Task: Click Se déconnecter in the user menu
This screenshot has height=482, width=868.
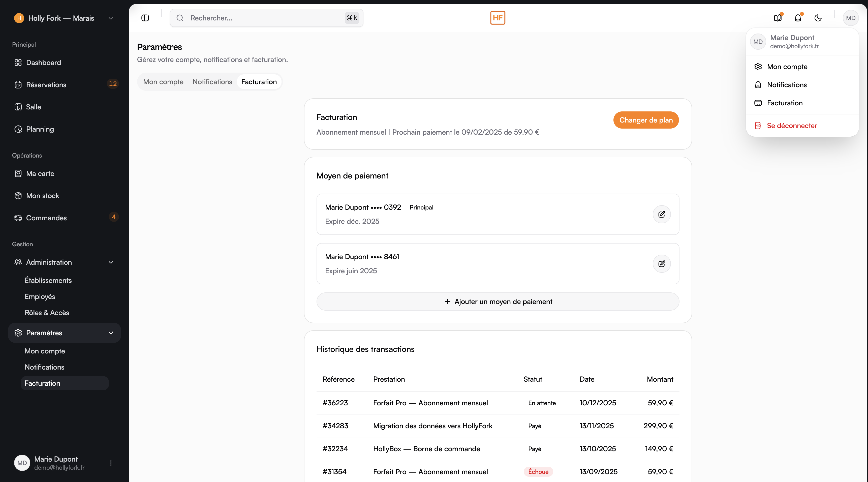Action: pos(792,126)
